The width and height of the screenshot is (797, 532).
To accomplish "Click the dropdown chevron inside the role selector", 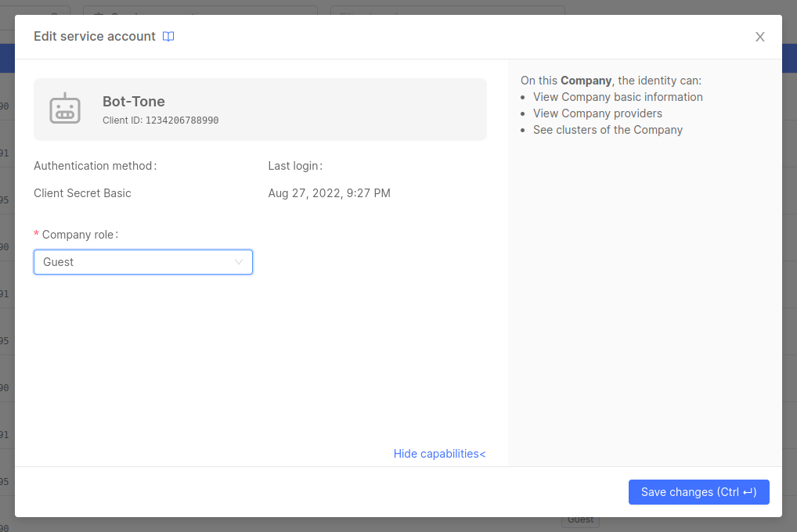I will (x=239, y=262).
